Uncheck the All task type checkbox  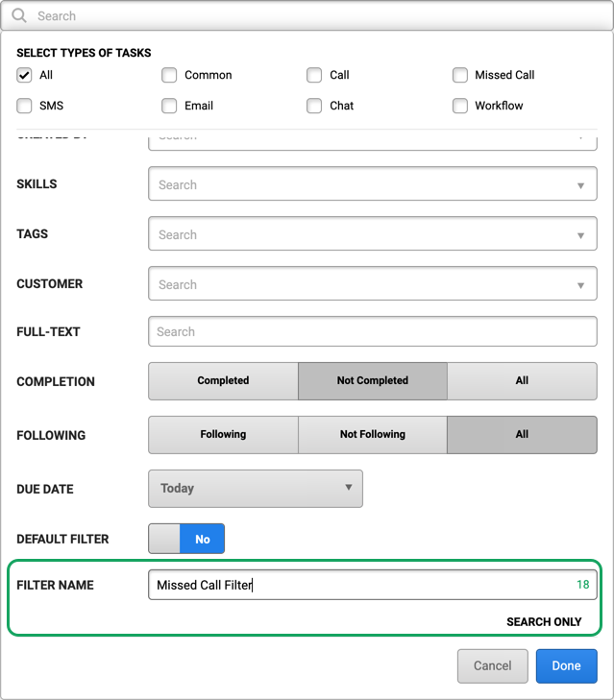[24, 75]
